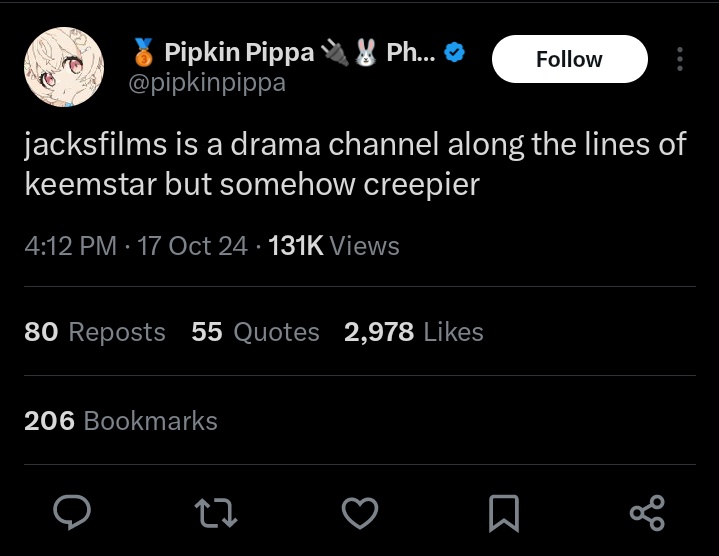Click the bronze medal emoji in name
Viewport: 719px width, 556px height.
pos(144,52)
